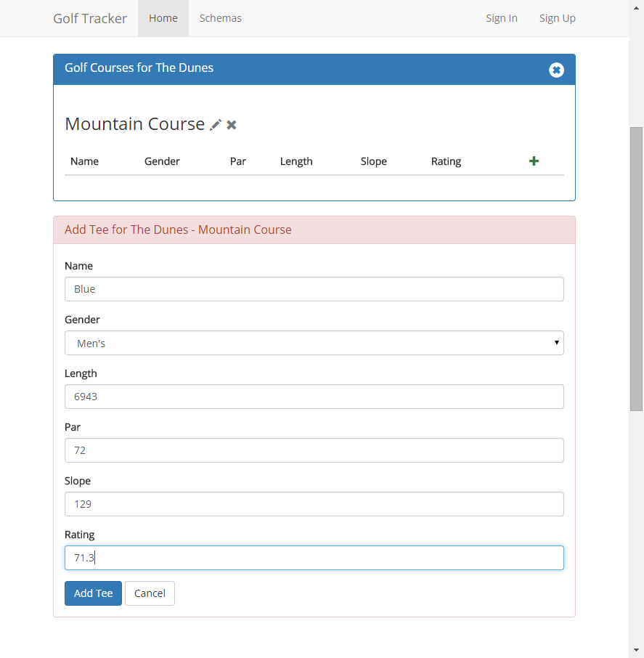Image resolution: width=644 pixels, height=658 pixels.
Task: Click the pencil icon to edit Mountain Course
Action: click(215, 125)
